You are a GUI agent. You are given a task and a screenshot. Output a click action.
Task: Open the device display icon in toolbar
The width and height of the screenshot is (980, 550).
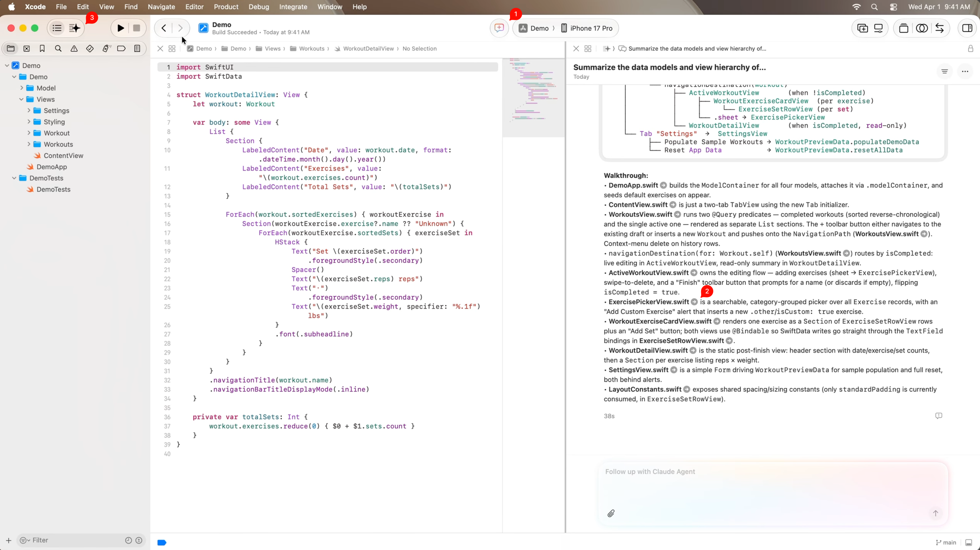(x=878, y=28)
